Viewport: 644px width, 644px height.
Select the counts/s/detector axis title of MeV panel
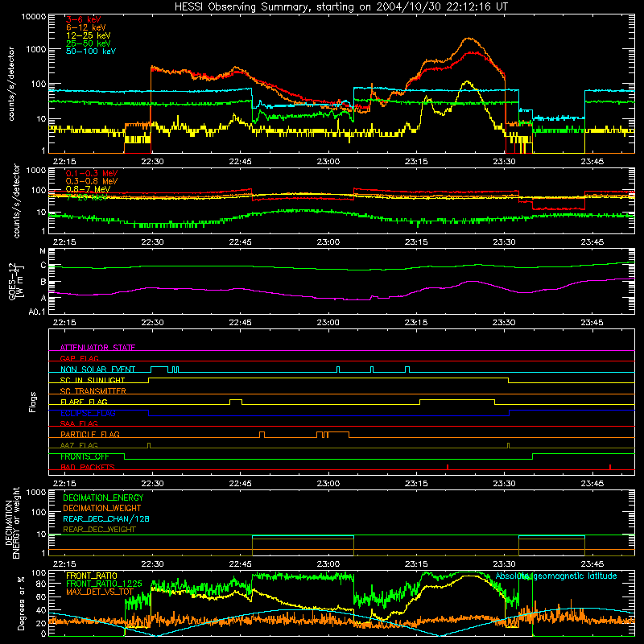pyautogui.click(x=16, y=200)
